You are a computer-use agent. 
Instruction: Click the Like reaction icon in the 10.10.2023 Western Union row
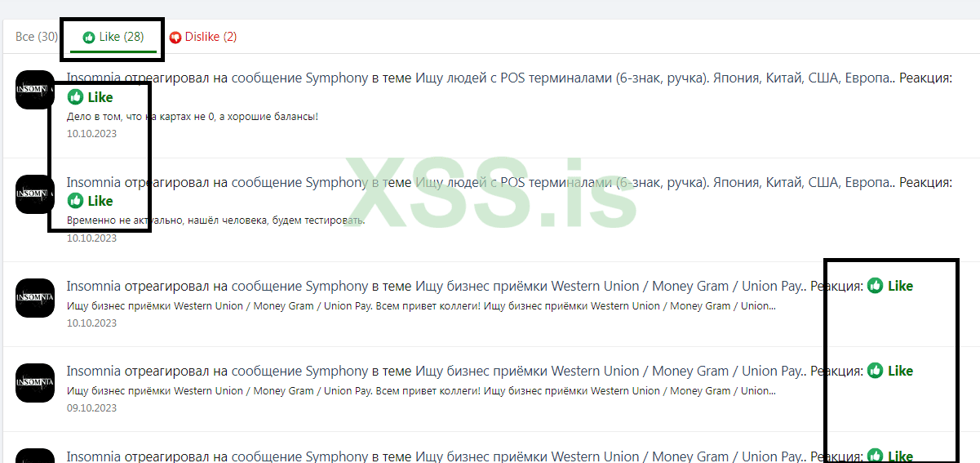click(876, 286)
